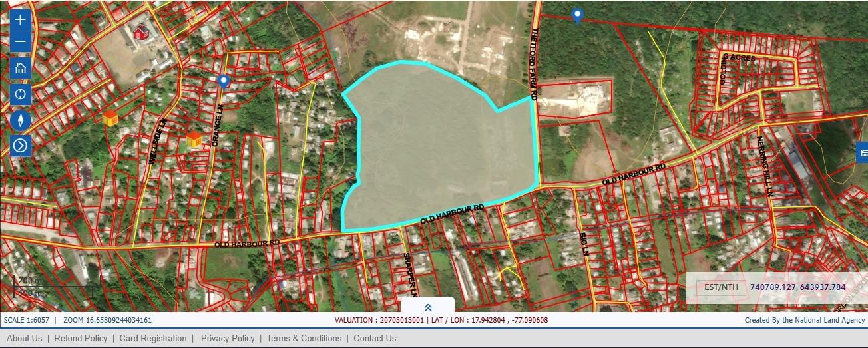The width and height of the screenshot is (868, 348).
Task: Open the Privacy Policy link
Action: click(228, 338)
